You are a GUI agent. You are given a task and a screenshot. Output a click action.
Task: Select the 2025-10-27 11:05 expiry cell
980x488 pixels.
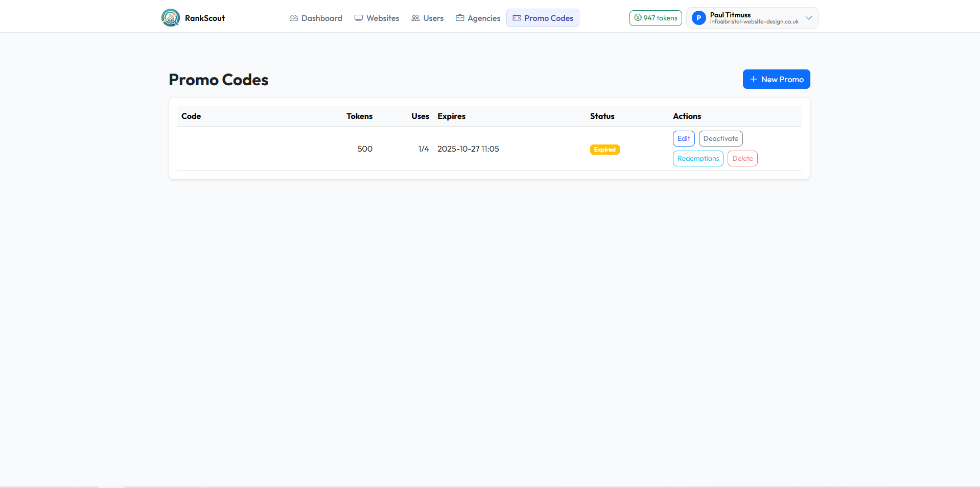point(468,149)
